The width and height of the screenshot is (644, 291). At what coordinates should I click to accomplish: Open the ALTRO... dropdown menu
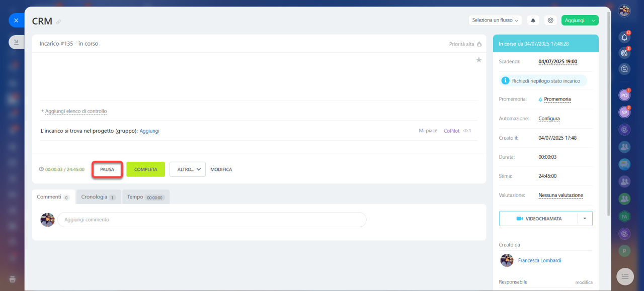click(x=188, y=169)
